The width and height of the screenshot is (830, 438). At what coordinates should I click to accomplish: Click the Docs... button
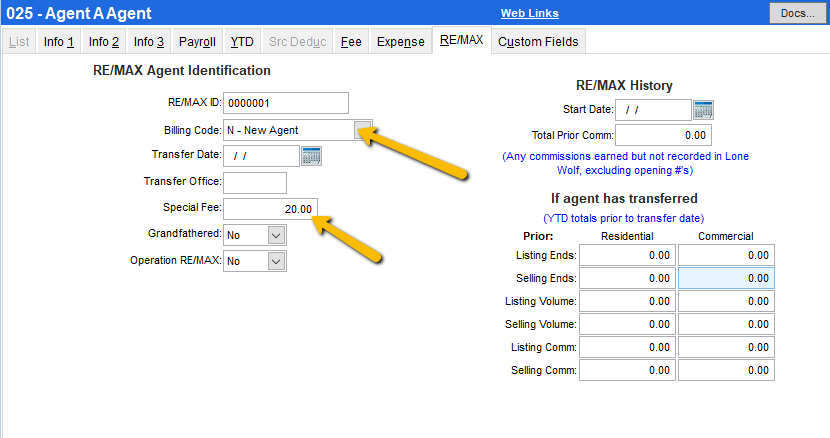[798, 13]
